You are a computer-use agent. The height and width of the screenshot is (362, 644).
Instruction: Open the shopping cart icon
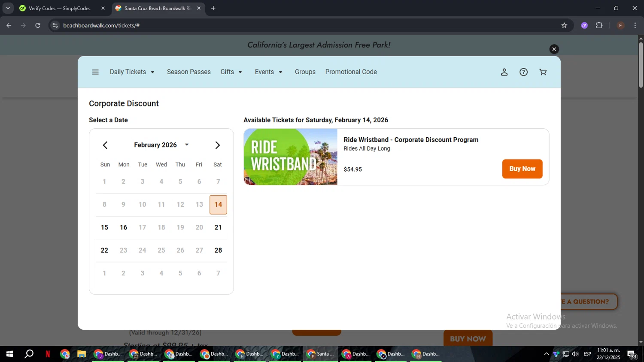[543, 72]
